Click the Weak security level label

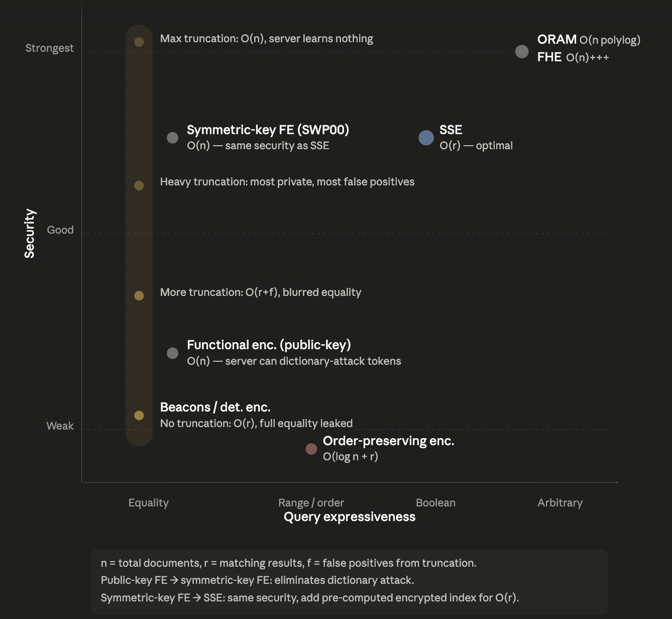[x=60, y=426]
